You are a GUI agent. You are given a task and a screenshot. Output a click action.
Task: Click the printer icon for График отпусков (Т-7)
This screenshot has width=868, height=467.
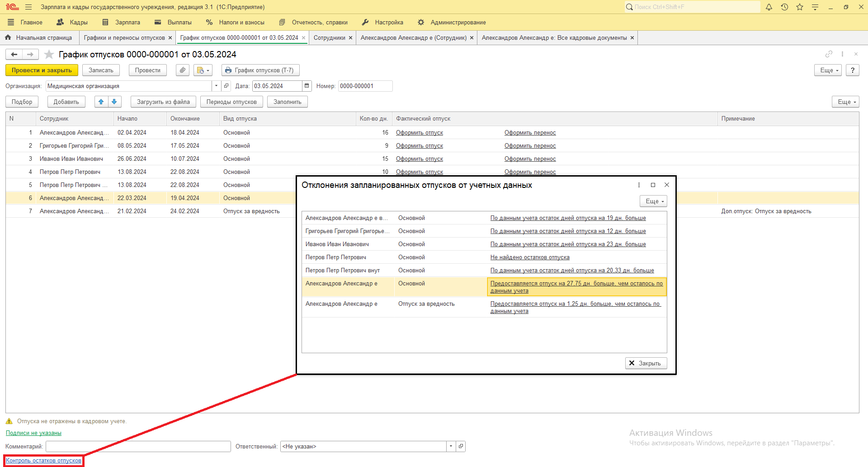coord(228,70)
